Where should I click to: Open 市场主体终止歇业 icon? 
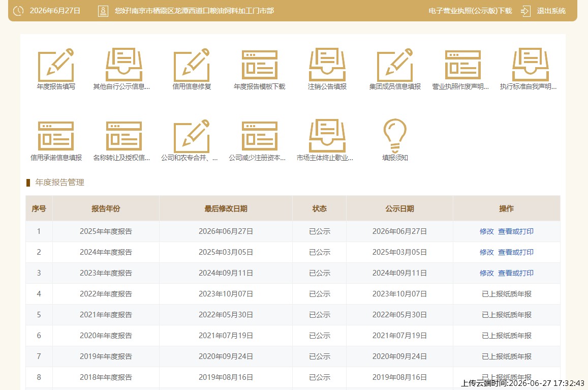[x=327, y=136]
